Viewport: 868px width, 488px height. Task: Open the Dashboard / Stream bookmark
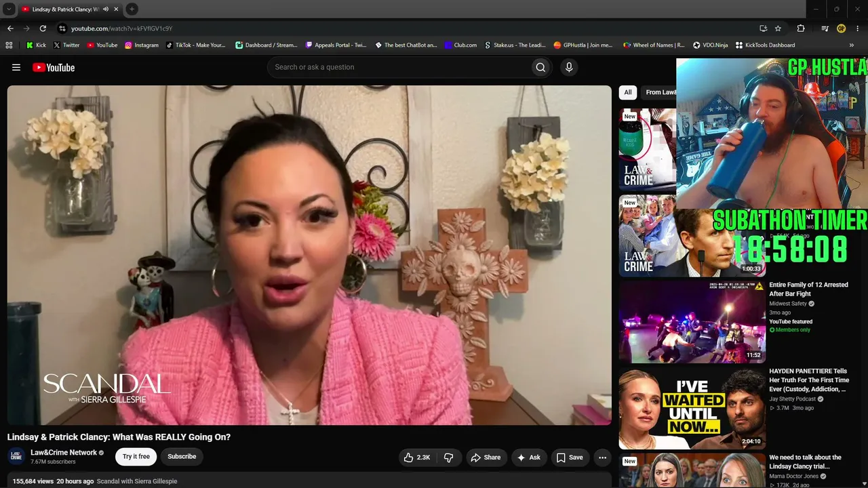tap(266, 45)
